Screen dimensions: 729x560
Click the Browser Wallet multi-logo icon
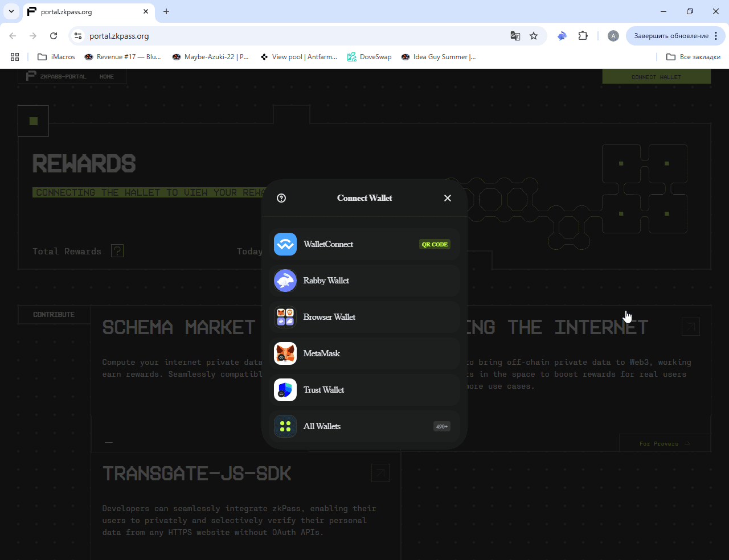tap(285, 317)
